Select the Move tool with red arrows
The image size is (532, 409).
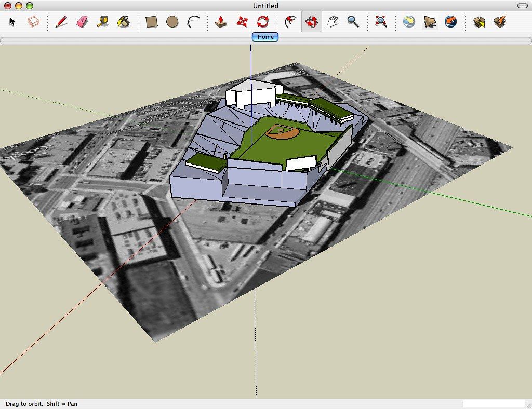point(242,22)
